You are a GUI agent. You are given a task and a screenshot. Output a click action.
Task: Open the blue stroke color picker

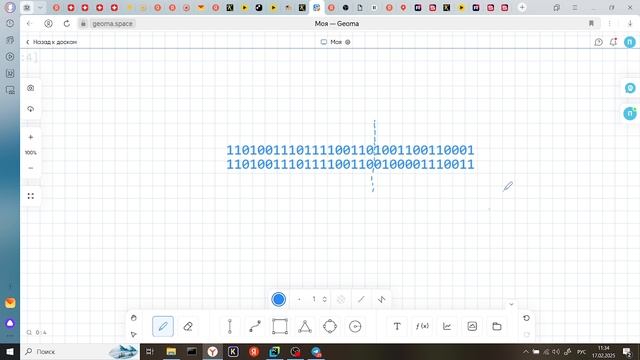278,299
